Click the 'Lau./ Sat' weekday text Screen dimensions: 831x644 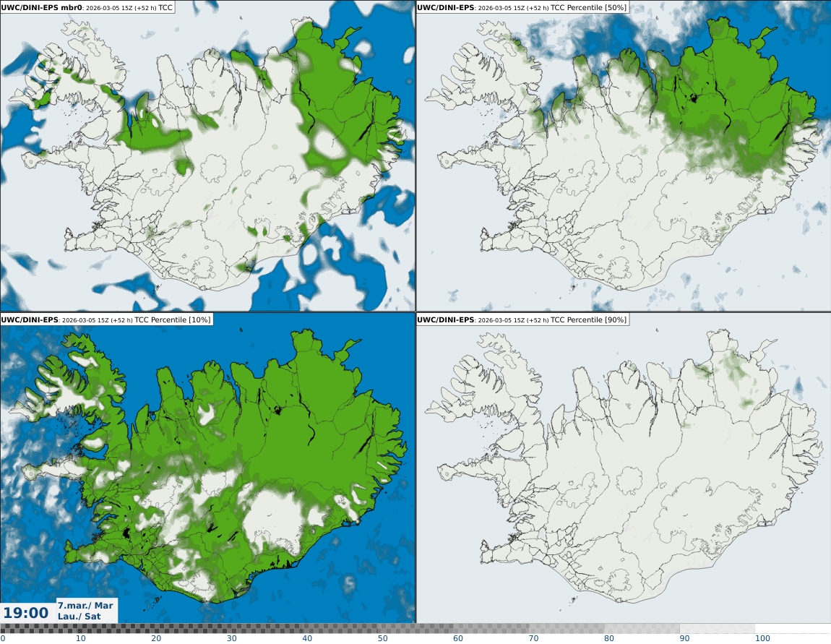[79, 617]
